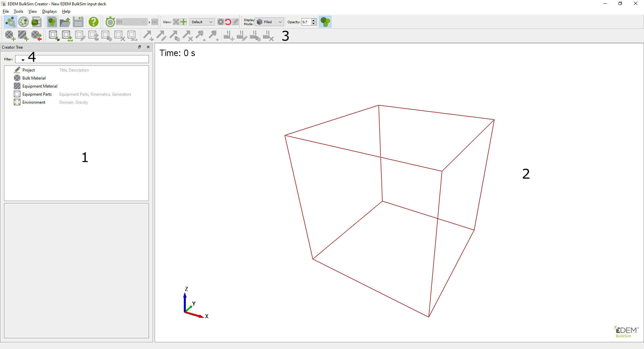Click the green stopwatch icon
Screen dimensions: 644x349
coord(110,22)
